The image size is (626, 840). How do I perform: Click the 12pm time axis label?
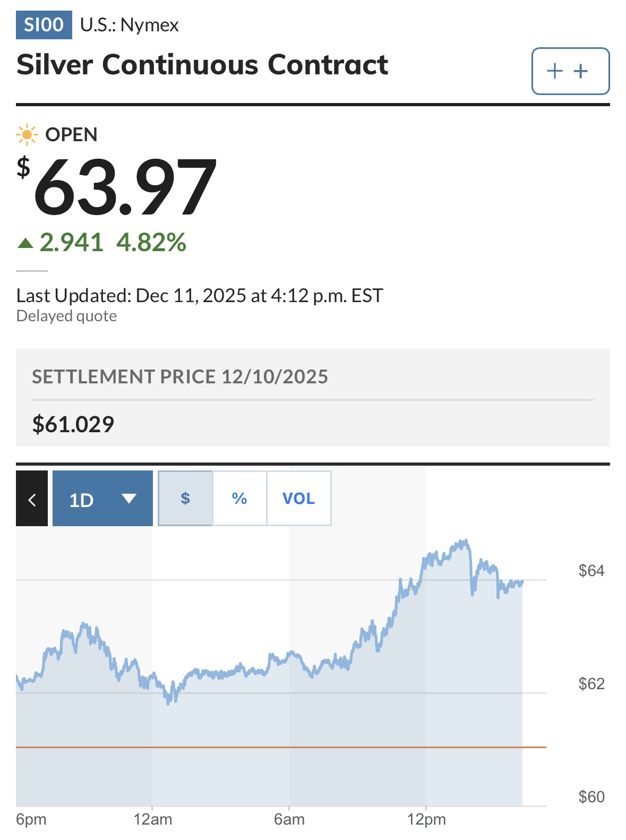point(426,819)
